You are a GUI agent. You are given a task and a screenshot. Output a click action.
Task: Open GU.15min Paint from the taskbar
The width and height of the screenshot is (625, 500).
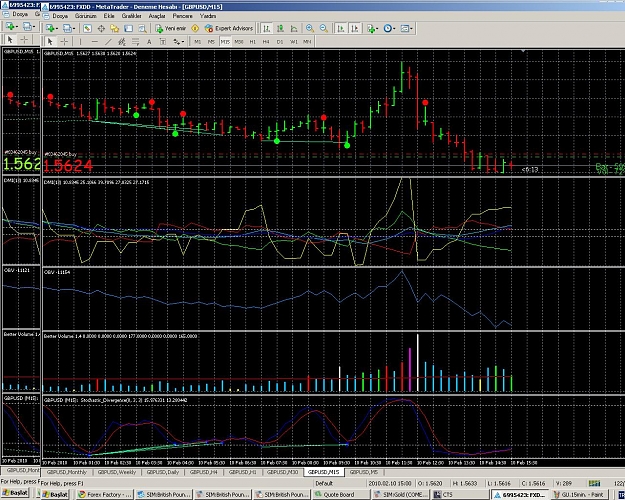[580, 494]
